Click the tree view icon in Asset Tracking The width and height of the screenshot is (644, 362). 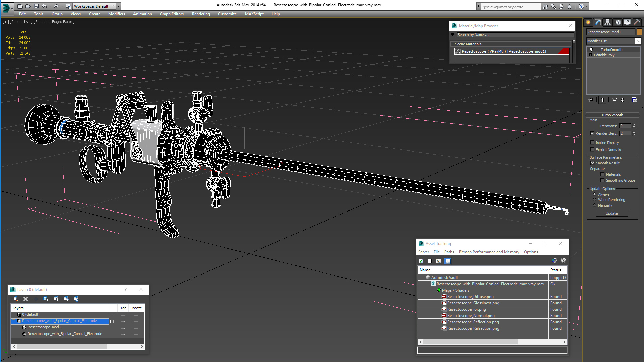(438, 261)
